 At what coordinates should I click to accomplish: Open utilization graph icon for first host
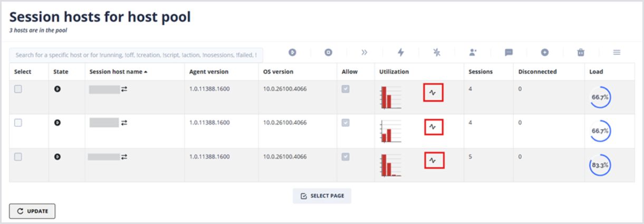pos(433,92)
